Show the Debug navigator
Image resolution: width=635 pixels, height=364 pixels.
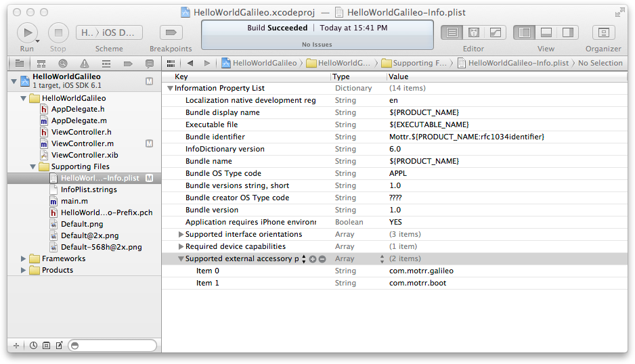(106, 63)
